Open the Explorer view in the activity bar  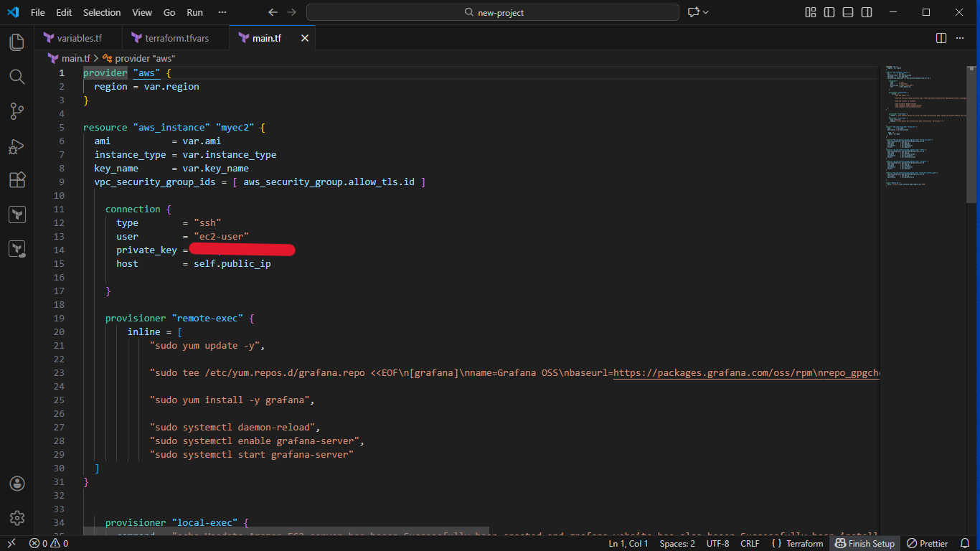pyautogui.click(x=17, y=42)
